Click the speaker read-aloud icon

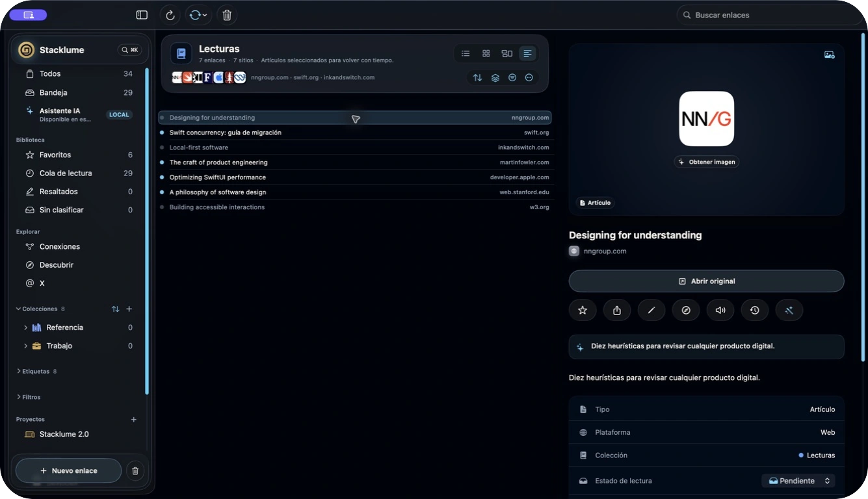click(x=720, y=311)
